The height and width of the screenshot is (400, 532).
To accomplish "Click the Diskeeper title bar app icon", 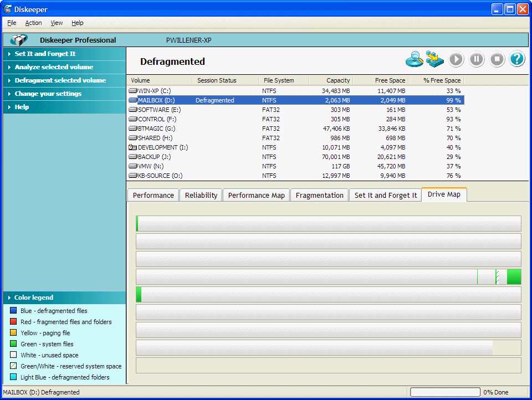I will tap(7, 9).
